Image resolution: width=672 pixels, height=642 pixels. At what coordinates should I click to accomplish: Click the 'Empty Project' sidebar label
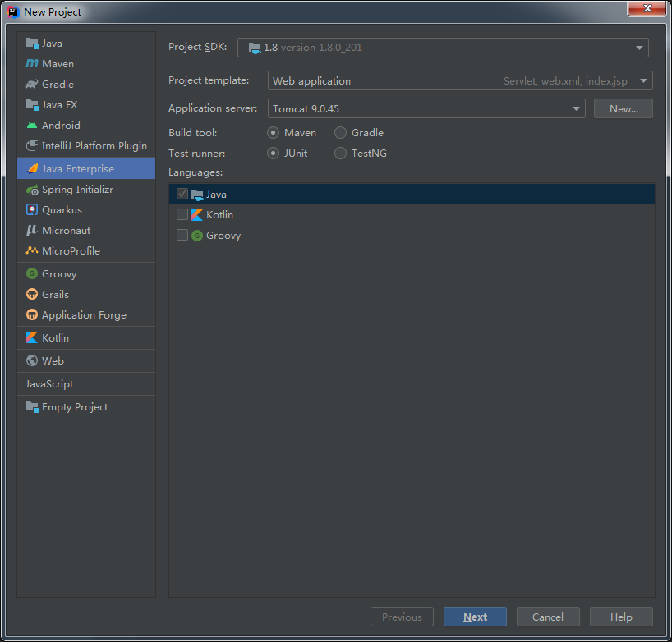click(75, 407)
